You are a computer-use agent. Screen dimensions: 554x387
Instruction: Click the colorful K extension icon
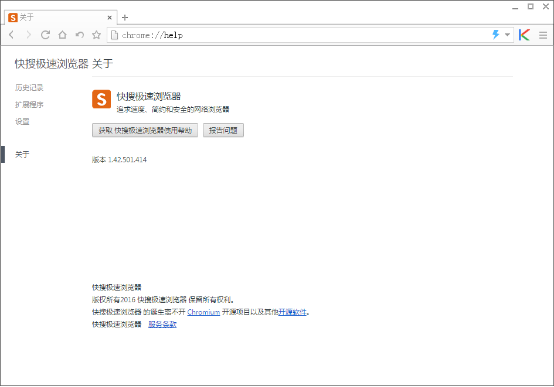click(524, 35)
